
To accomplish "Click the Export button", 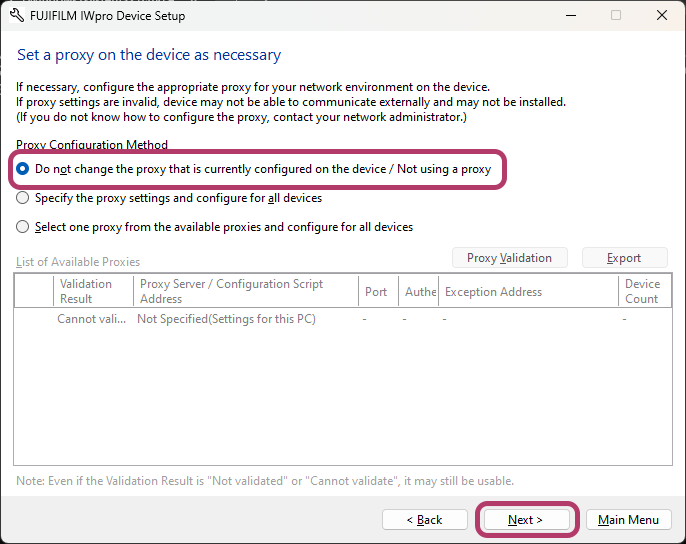I will coord(624,258).
